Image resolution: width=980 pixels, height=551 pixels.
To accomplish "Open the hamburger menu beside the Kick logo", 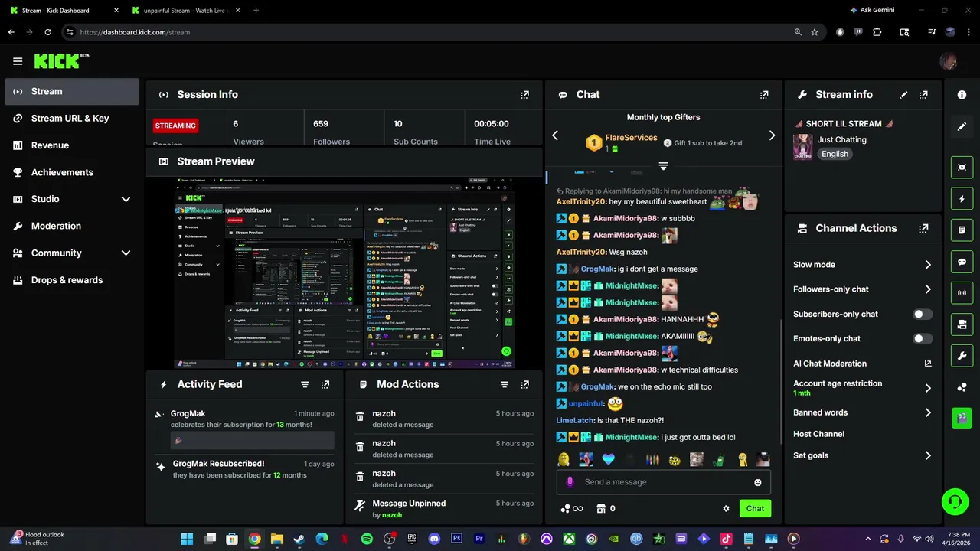I will click(x=18, y=61).
